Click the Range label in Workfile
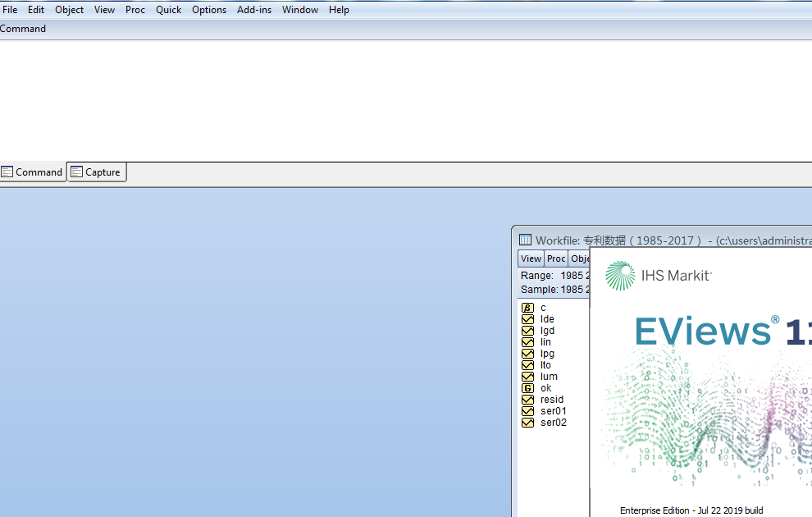Image resolution: width=812 pixels, height=517 pixels. 537,276
